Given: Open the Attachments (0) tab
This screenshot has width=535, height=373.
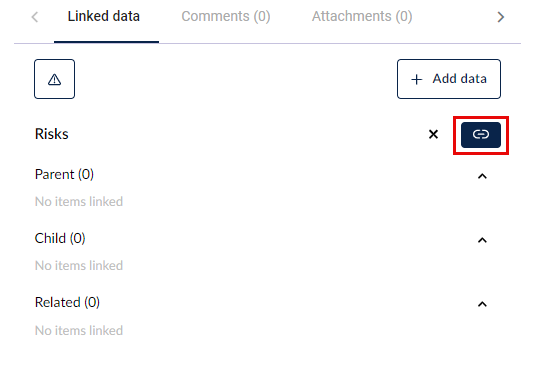Looking at the screenshot, I should (362, 16).
